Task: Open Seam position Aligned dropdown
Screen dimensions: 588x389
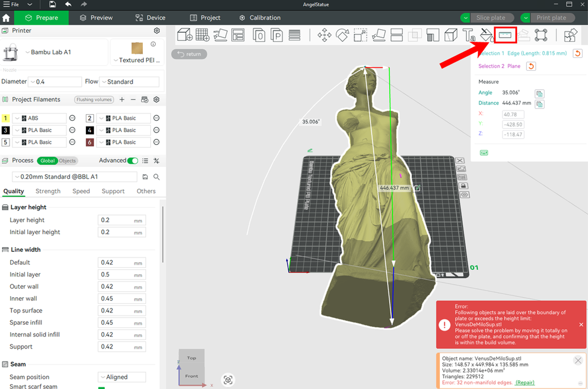Action: (x=122, y=377)
